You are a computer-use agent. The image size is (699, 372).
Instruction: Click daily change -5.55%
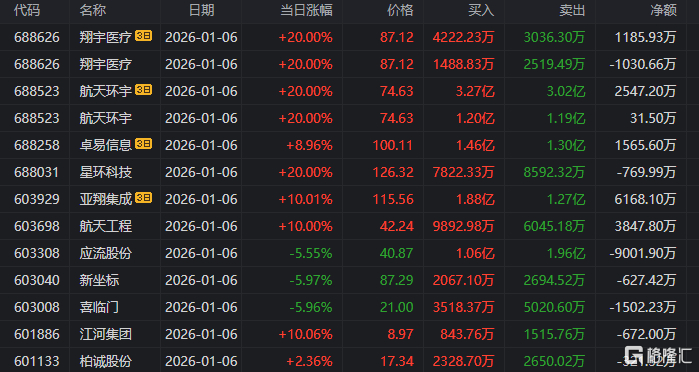(311, 253)
